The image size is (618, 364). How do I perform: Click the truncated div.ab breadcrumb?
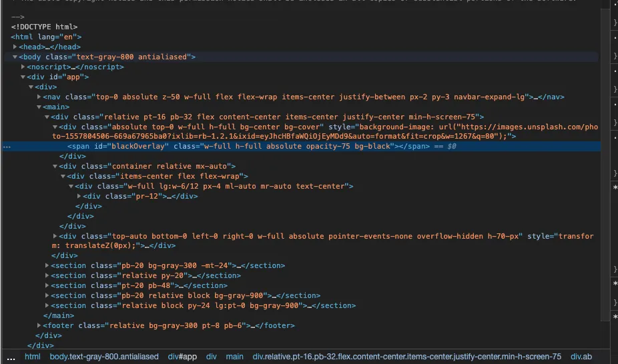581,357
